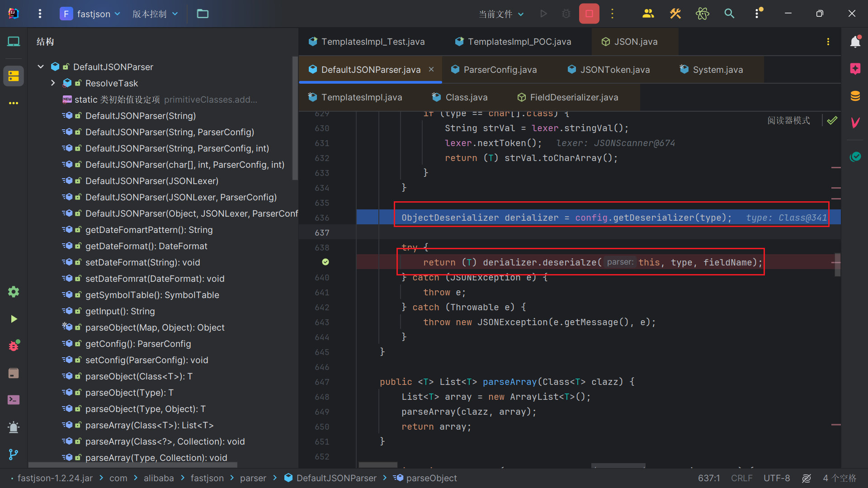Switch to JSONToken.java tab
Image resolution: width=868 pixels, height=488 pixels.
[x=609, y=70]
